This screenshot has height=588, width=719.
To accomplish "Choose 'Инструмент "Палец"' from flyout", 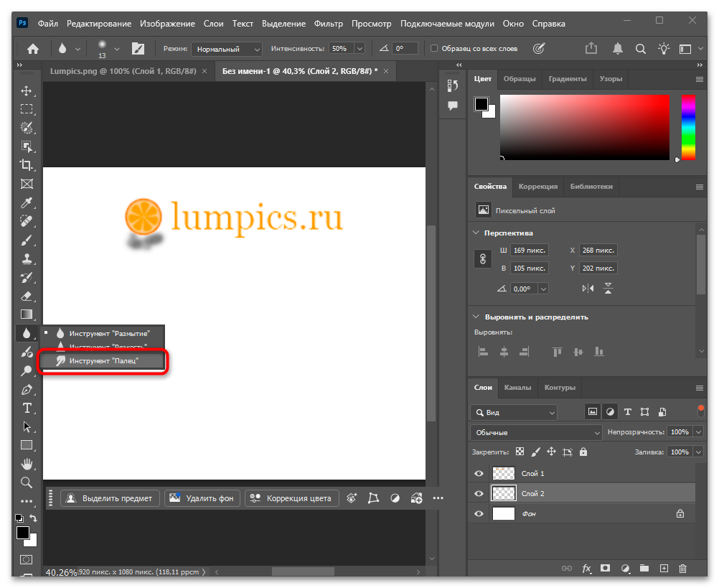I will point(103,361).
